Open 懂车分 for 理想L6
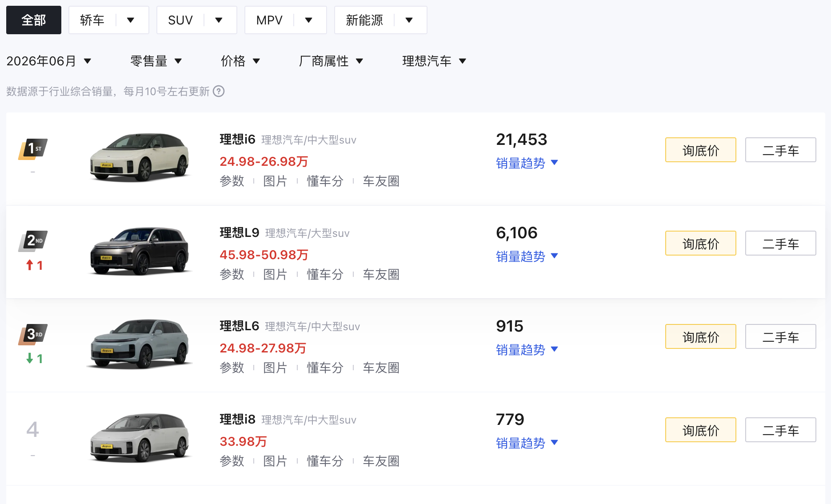 point(325,368)
